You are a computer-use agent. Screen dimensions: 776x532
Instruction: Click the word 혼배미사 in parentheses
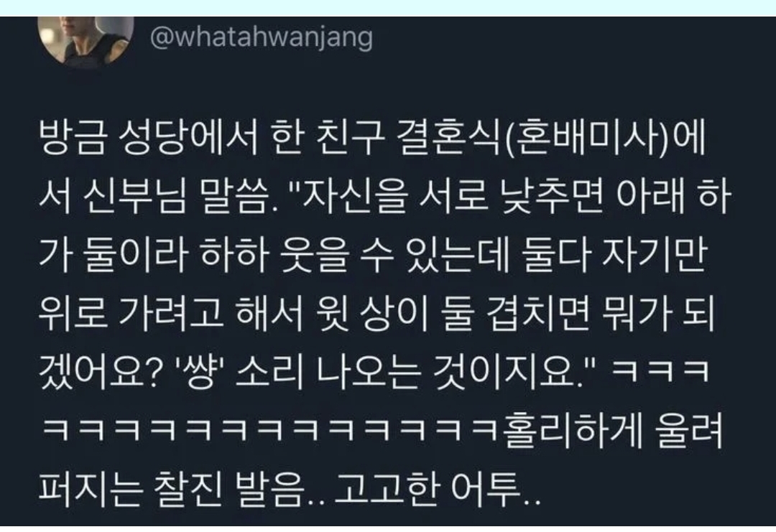(592, 137)
